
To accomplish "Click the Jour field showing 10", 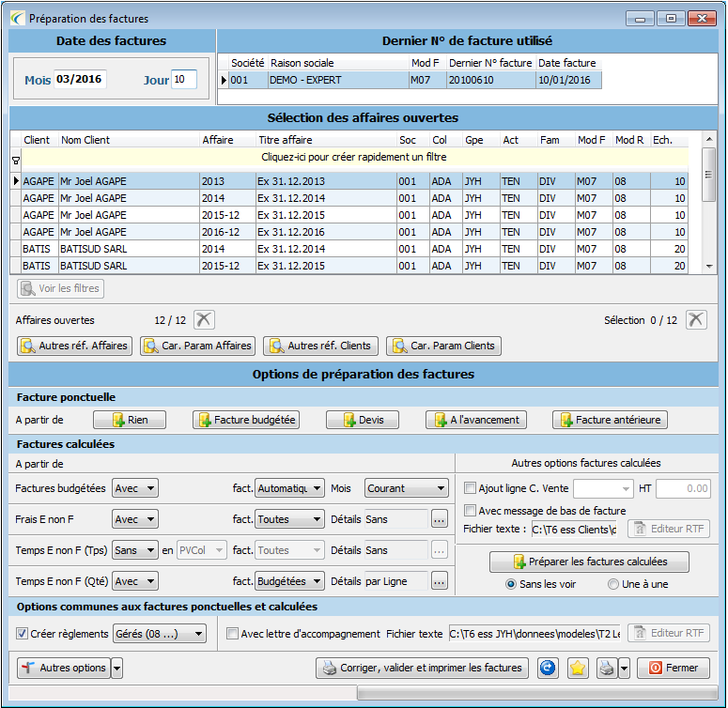I will click(184, 79).
